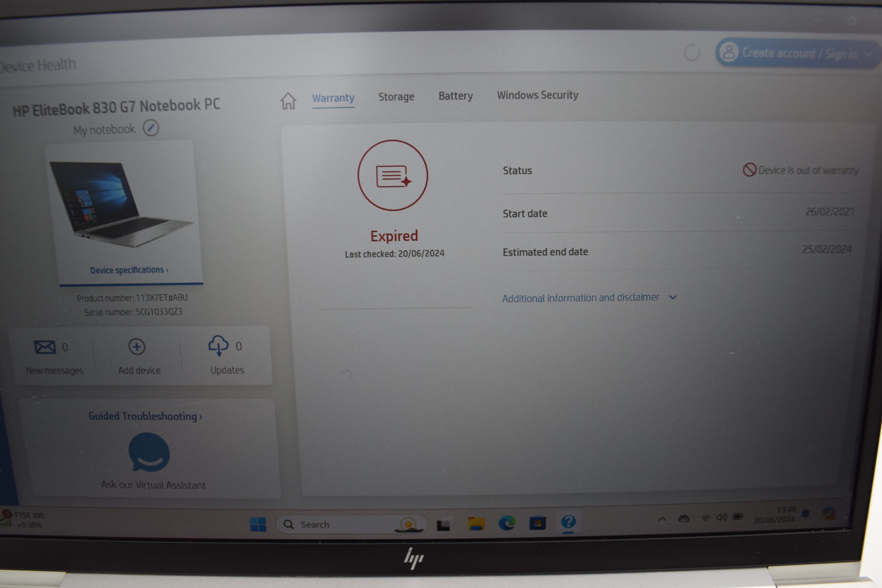Select the Serial number 5CG1033QZ3 text
This screenshot has width=882, height=588.
(x=133, y=312)
